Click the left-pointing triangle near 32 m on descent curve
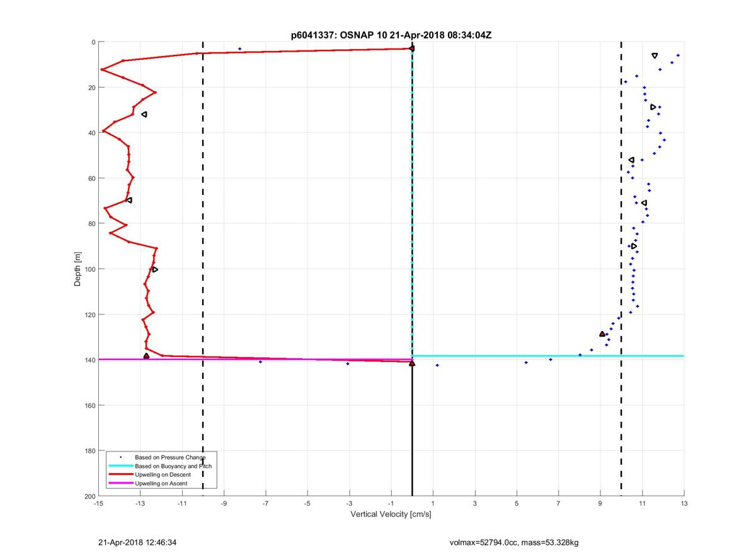 [144, 114]
